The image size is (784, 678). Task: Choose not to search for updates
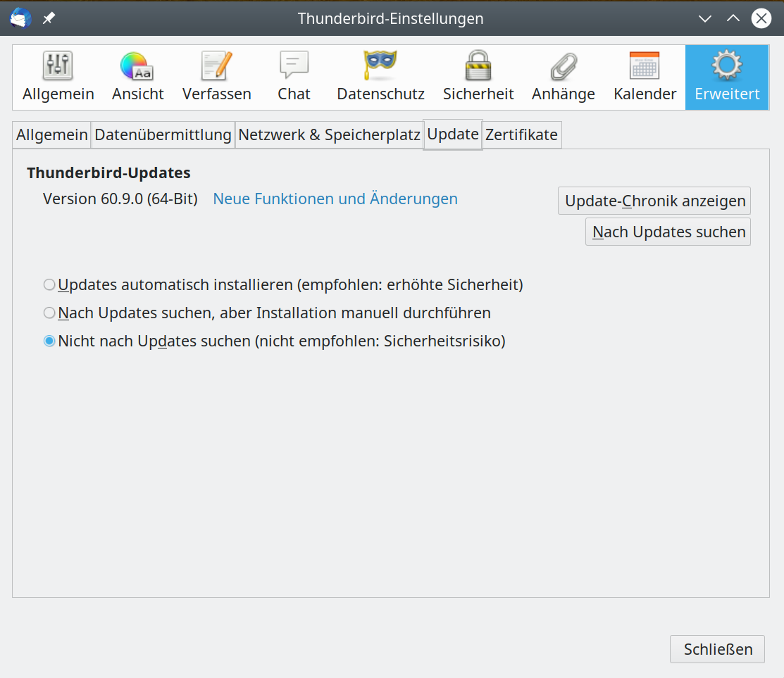coord(49,341)
